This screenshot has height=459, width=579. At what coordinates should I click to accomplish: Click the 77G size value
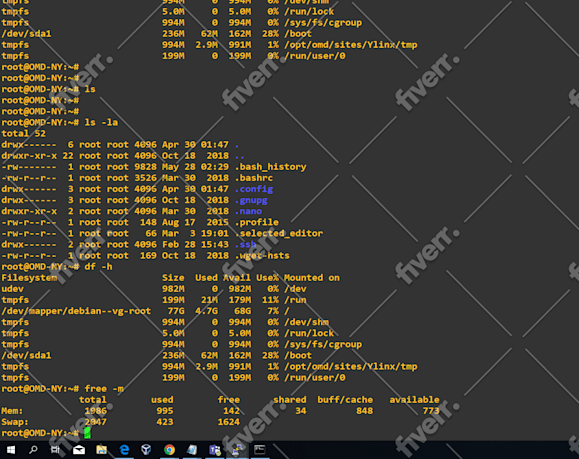176,311
